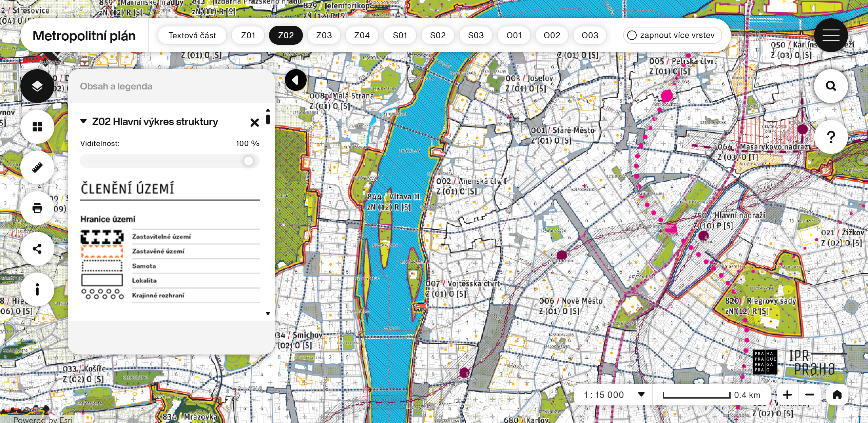Screen dimensions: 868x423
Task: Select the Textová část tab
Action: tap(192, 35)
